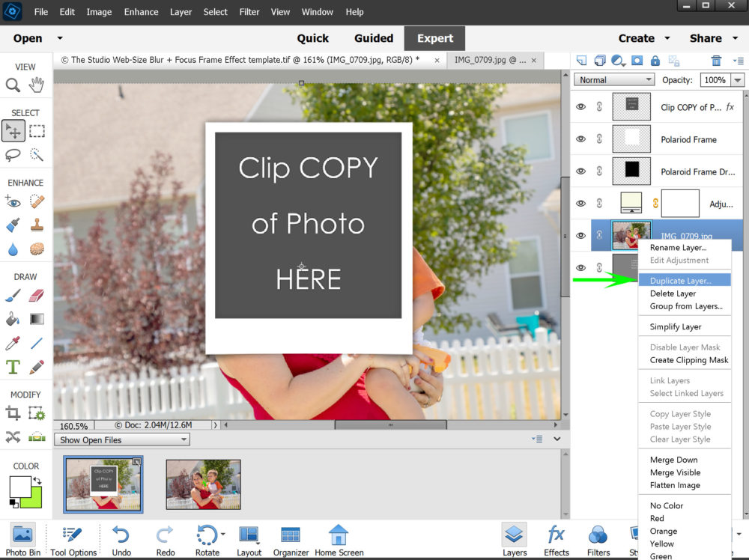Screen dimensions: 749x560
Task: Click the green background color swatch
Action: coord(34,500)
